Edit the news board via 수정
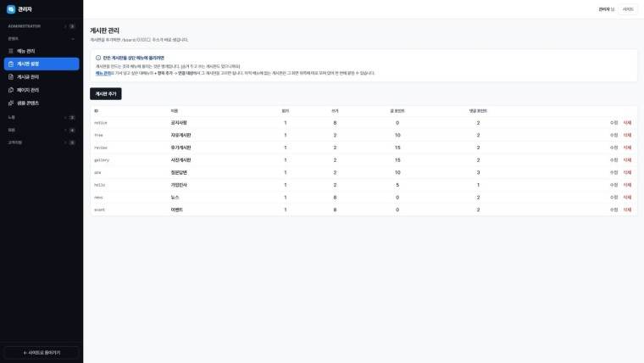The height and width of the screenshot is (363, 644). click(613, 198)
